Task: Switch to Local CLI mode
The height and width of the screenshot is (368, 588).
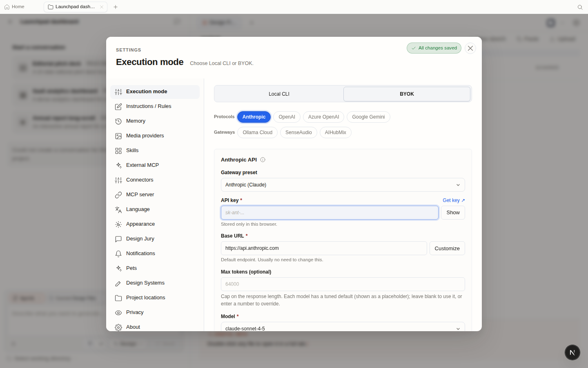Action: click(279, 94)
